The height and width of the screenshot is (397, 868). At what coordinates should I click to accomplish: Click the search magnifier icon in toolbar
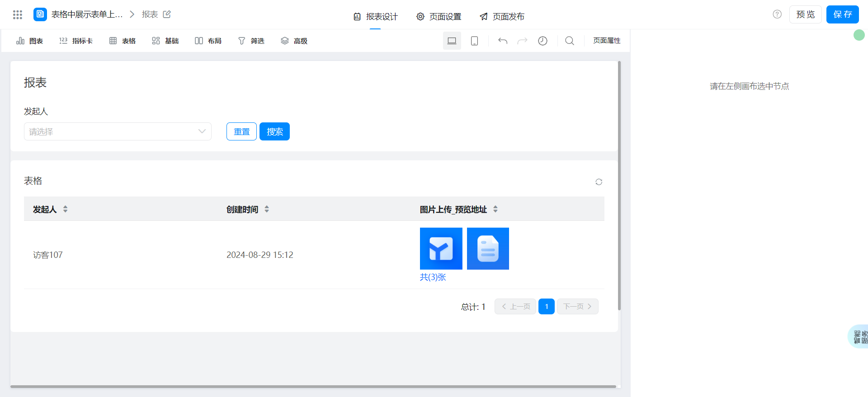pos(570,41)
